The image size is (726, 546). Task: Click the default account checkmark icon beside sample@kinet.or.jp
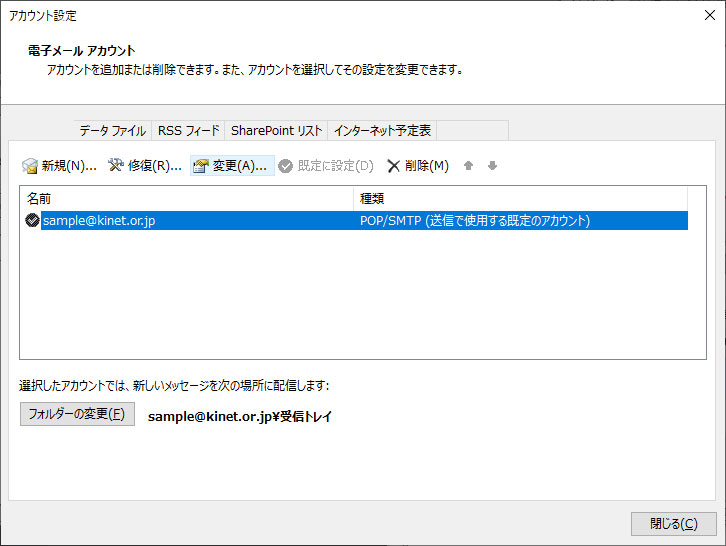coord(32,220)
